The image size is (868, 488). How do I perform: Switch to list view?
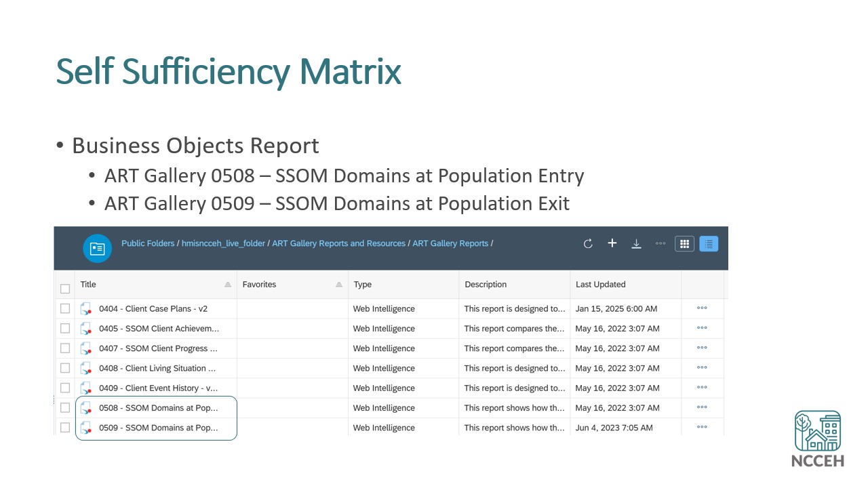709,244
